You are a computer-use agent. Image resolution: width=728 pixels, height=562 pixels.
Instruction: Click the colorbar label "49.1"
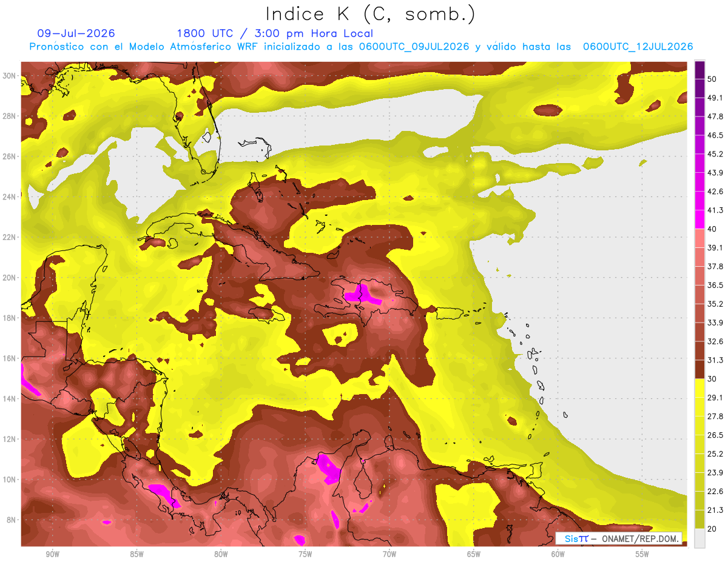[x=715, y=98]
